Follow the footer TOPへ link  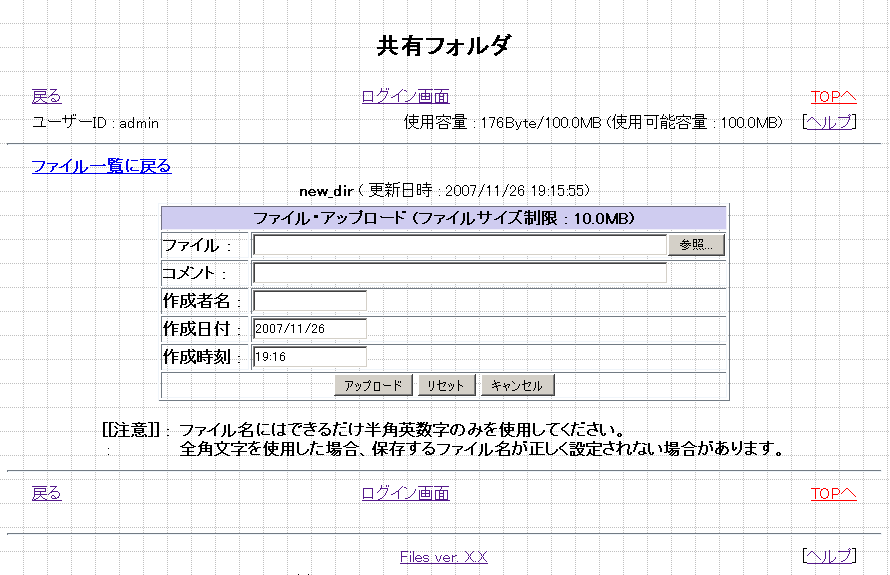(x=833, y=493)
